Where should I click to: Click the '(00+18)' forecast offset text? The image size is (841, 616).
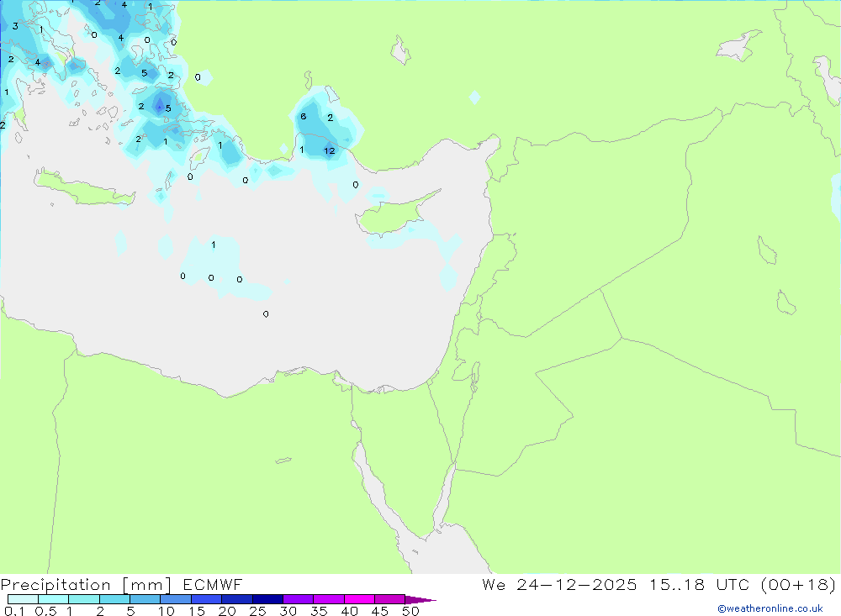click(798, 584)
